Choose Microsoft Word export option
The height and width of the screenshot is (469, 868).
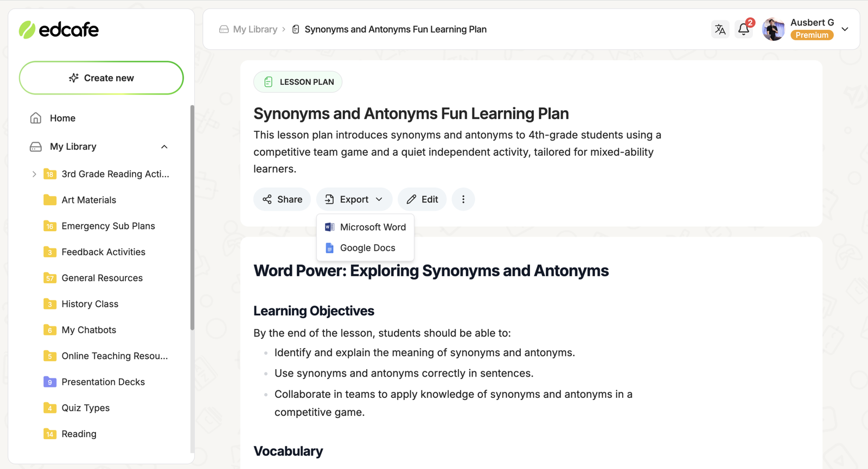(x=366, y=227)
